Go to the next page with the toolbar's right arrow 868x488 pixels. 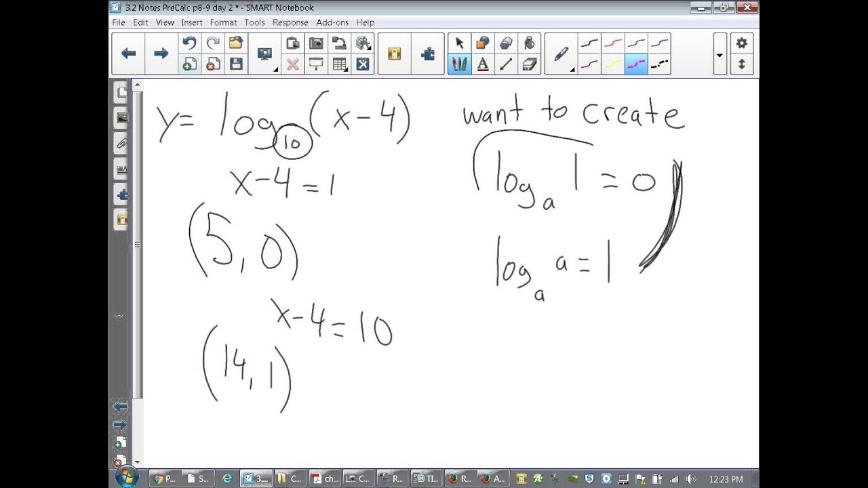click(x=161, y=54)
